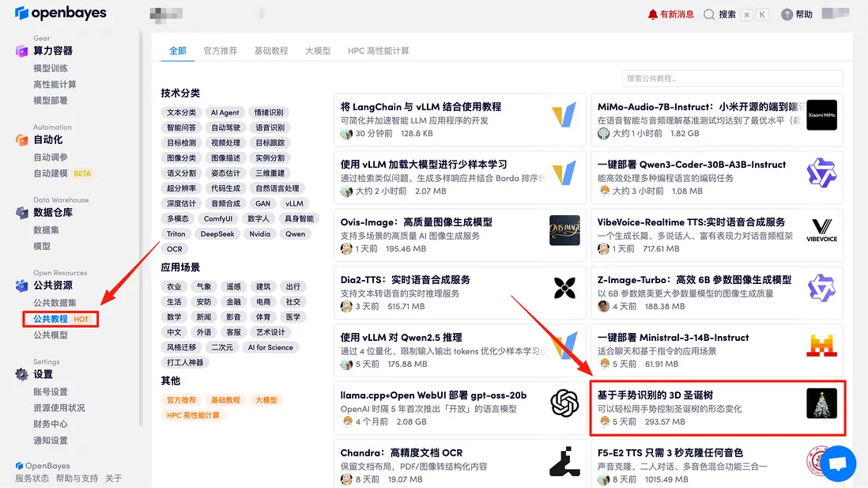Switch to the 基础教程 tab
Viewport: 868px width, 488px height.
270,51
